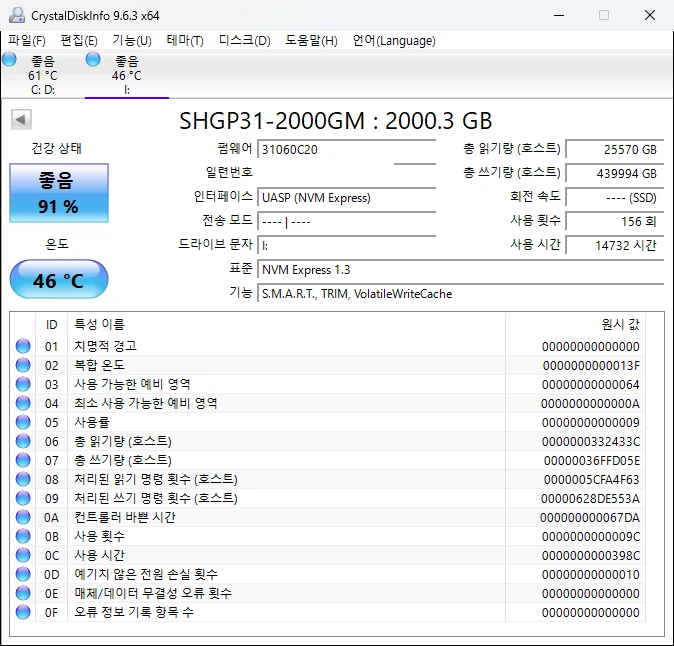Click status icon of row 0C 사용 시간
674x646 pixels.
point(23,555)
